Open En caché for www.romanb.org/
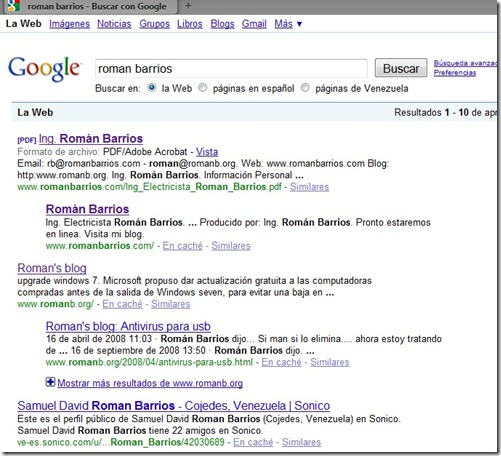 (122, 304)
